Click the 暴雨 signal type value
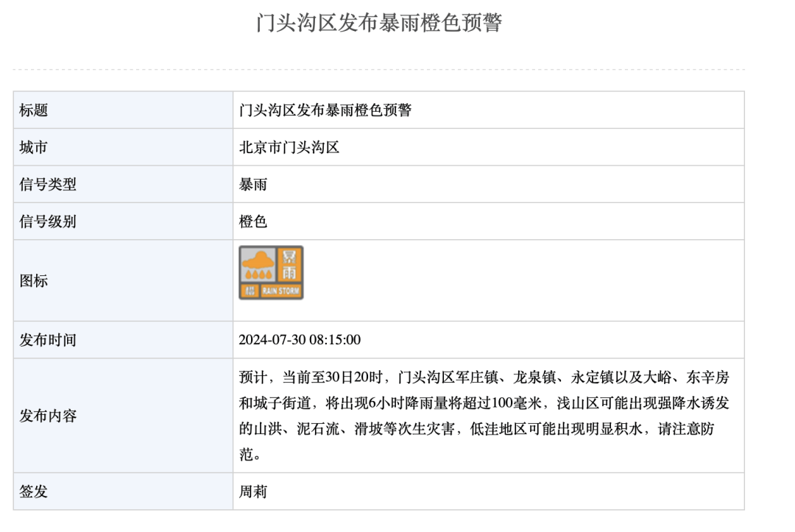Image resolution: width=795 pixels, height=532 pixels. (x=253, y=185)
